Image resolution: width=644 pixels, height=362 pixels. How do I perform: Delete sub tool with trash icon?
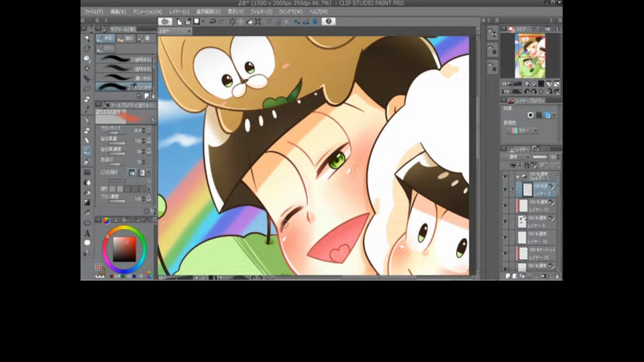click(x=153, y=96)
